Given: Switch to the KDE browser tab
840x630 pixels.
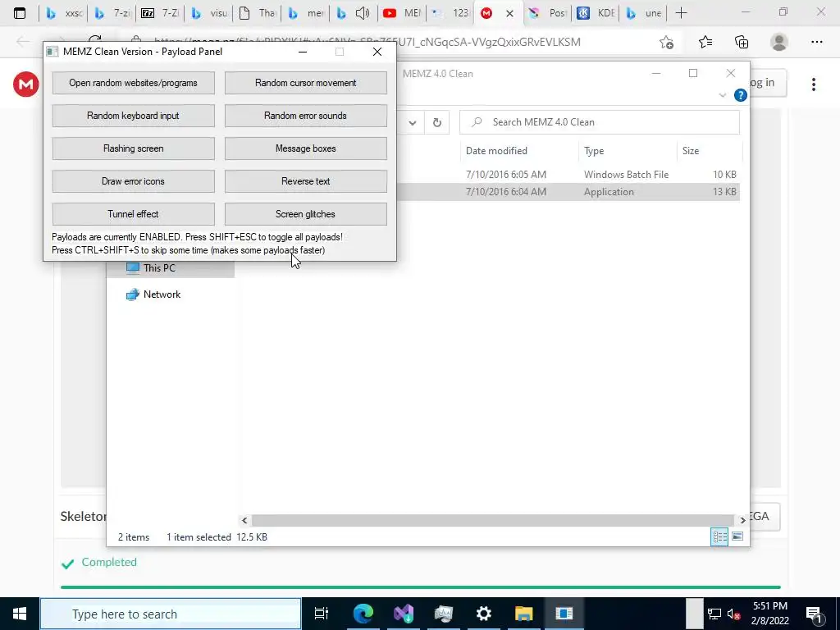Looking at the screenshot, I should [596, 13].
